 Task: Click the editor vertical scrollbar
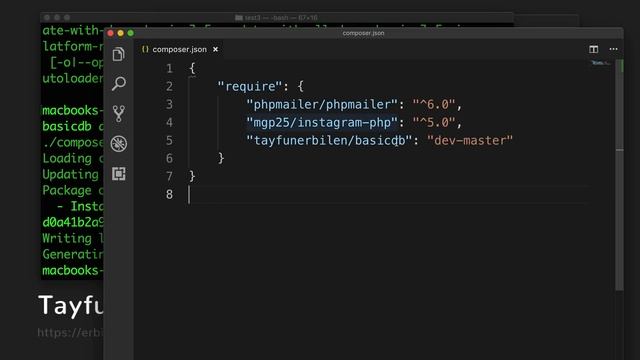[619, 176]
